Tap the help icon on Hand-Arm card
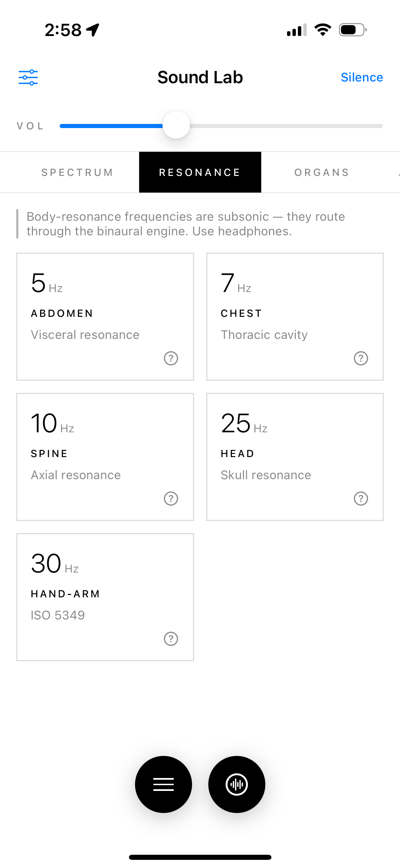 [x=171, y=639]
